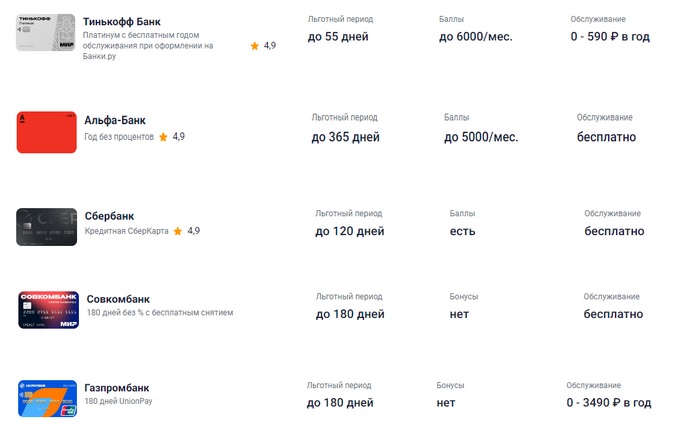
Task: Click the Sberbank rating star icon
Action: pos(178,231)
